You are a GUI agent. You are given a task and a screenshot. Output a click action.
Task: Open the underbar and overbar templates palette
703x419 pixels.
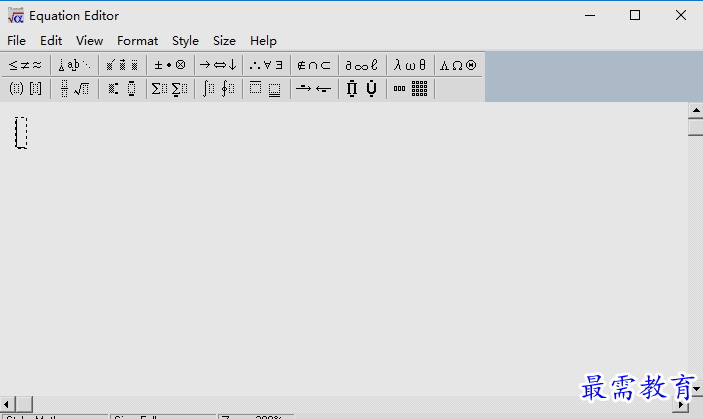pyautogui.click(x=266, y=89)
